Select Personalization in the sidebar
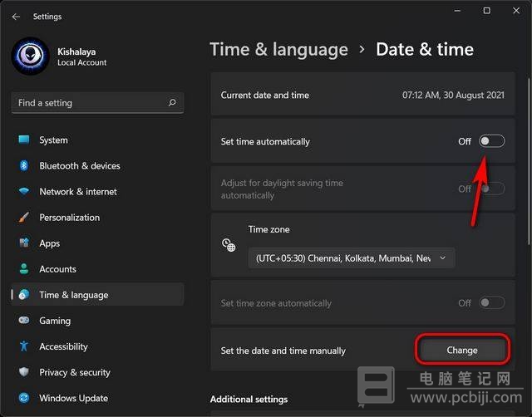 click(x=98, y=218)
